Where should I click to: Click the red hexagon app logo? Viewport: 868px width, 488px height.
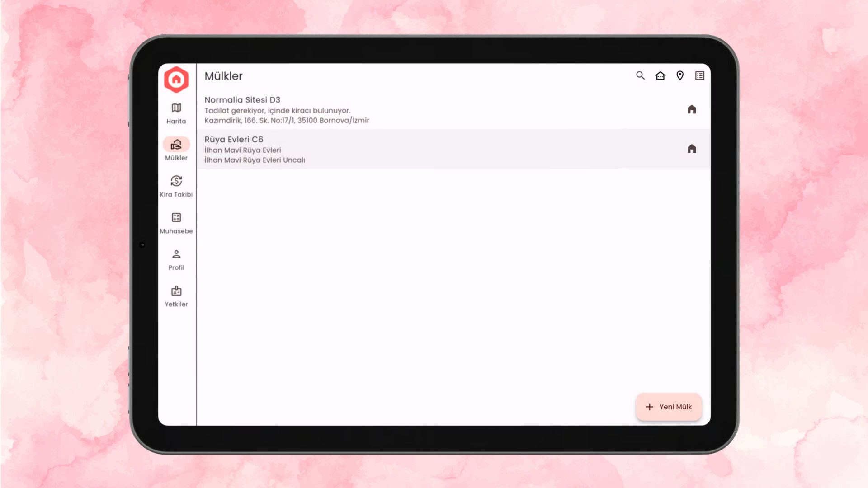click(x=176, y=80)
